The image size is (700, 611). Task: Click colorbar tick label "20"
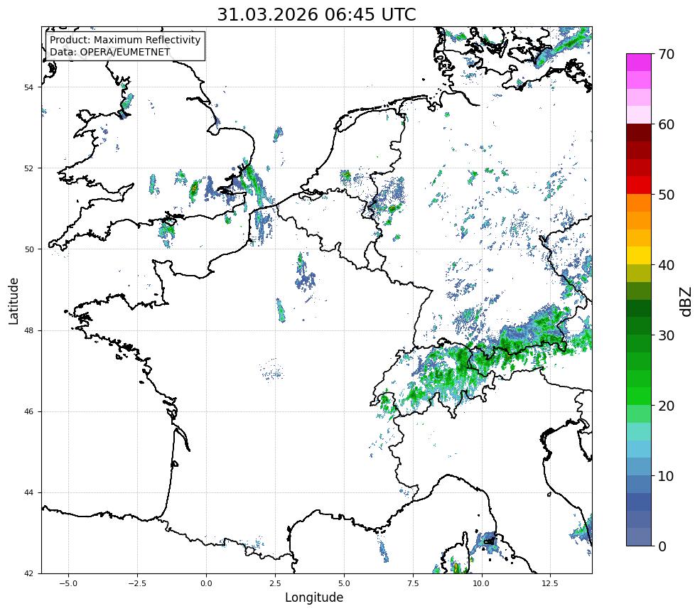[x=666, y=406]
